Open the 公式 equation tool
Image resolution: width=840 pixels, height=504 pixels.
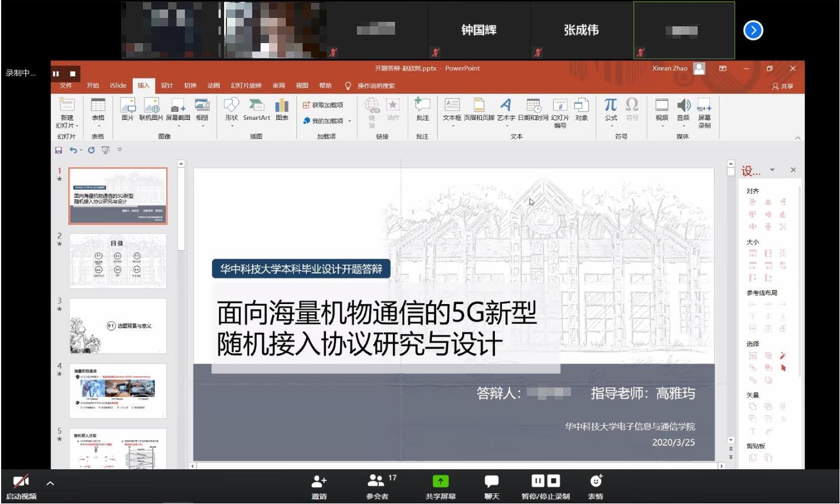point(611,109)
